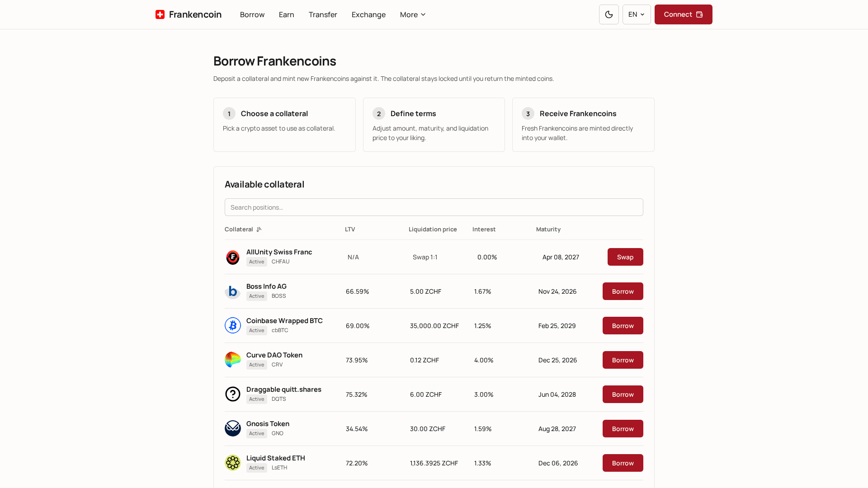This screenshot has width=868, height=488.
Task: Go to the Exchange page
Action: (x=368, y=14)
